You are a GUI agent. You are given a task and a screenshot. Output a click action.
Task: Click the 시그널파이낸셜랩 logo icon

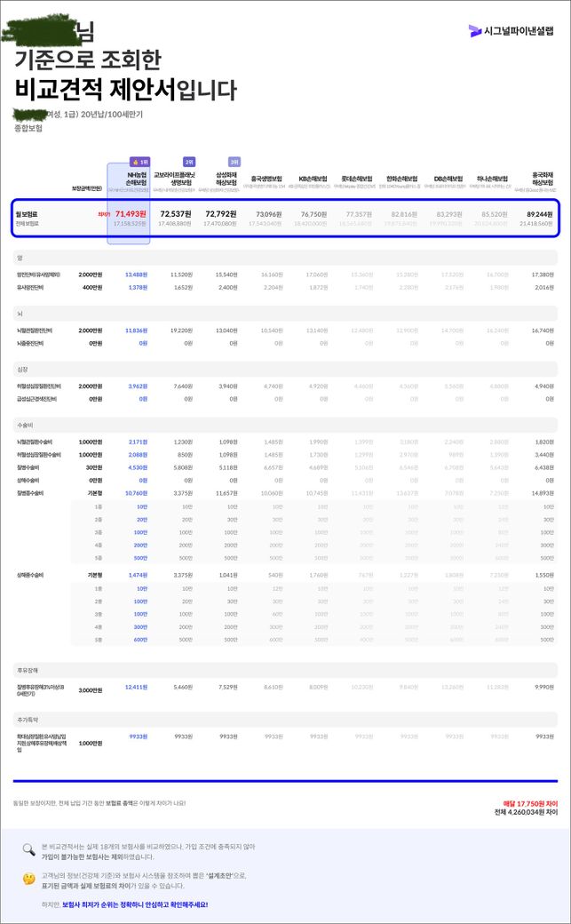tap(475, 31)
